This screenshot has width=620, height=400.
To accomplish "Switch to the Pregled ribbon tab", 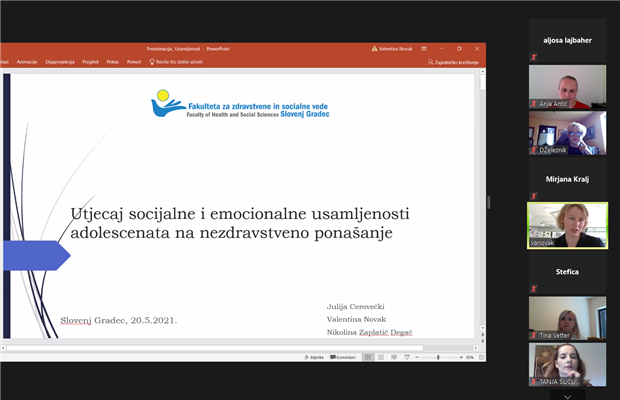I will coord(90,62).
